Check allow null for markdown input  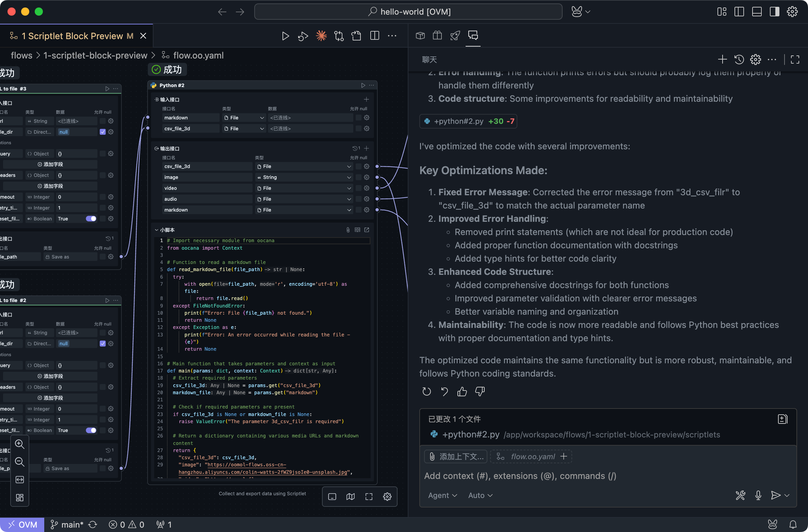coord(358,118)
